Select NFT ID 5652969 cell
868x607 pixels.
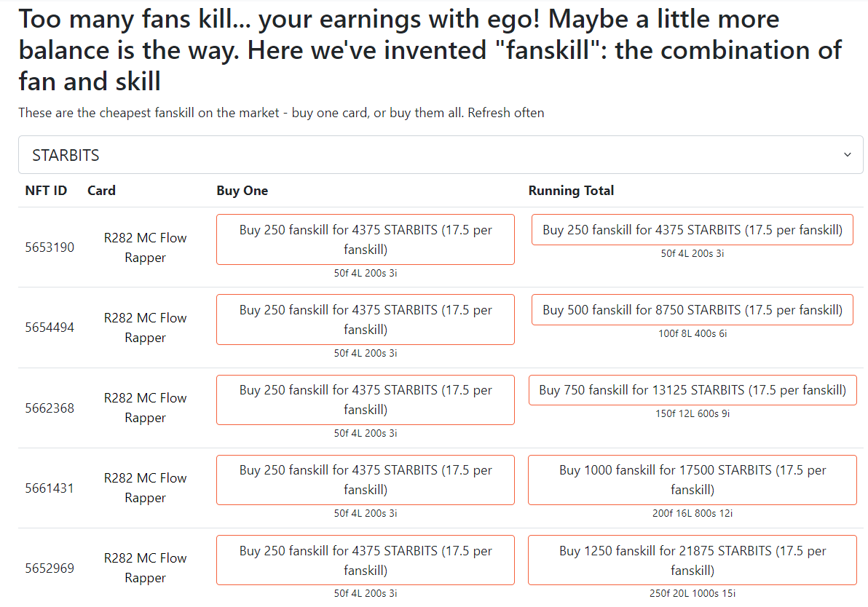pyautogui.click(x=50, y=568)
